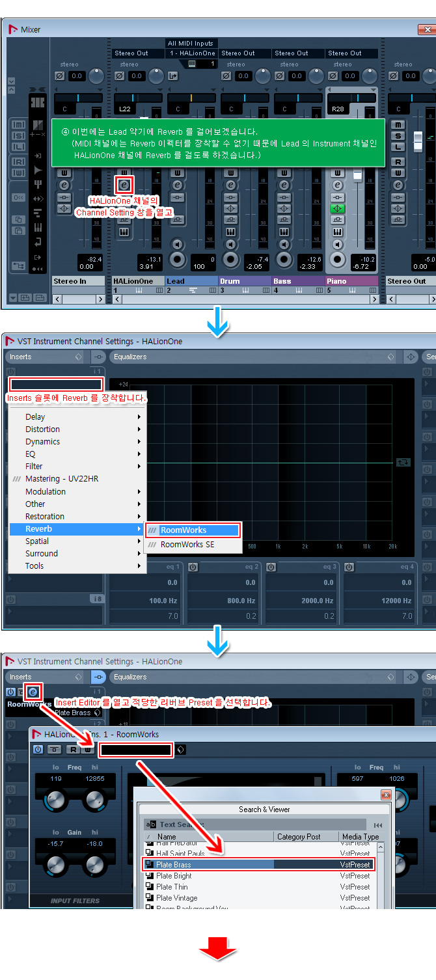The image size is (436, 980).
Task: Toggle Stereo Out Read automation button
Action: pyautogui.click(x=398, y=161)
